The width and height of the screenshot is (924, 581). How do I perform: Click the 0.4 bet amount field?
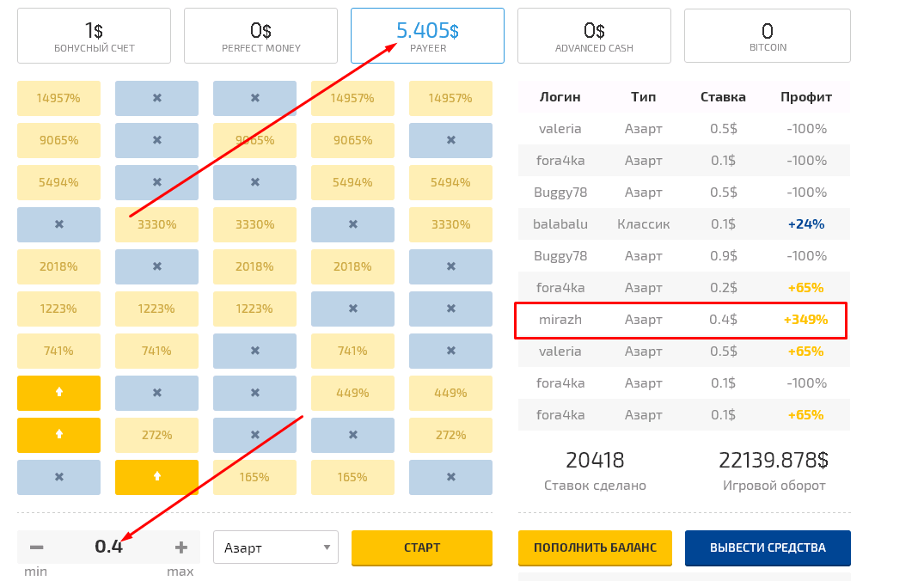pos(109,547)
